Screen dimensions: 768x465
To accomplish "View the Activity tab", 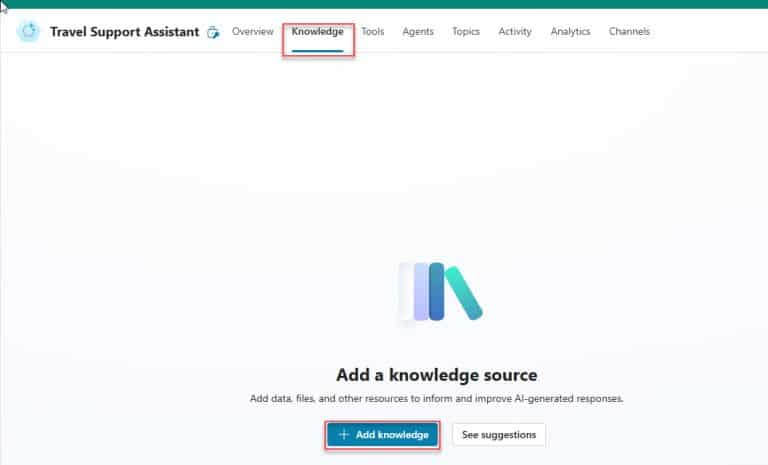I will tap(515, 32).
